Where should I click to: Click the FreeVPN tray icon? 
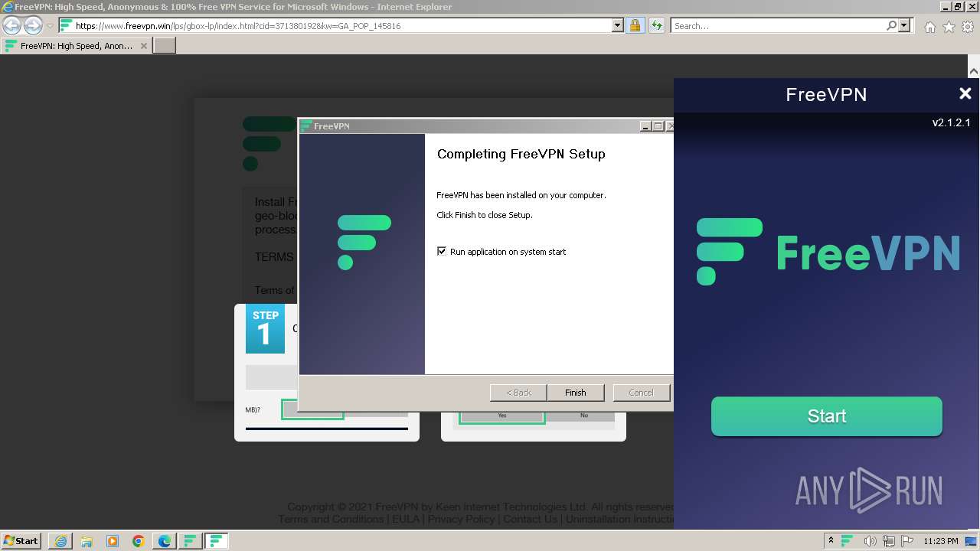coord(848,541)
